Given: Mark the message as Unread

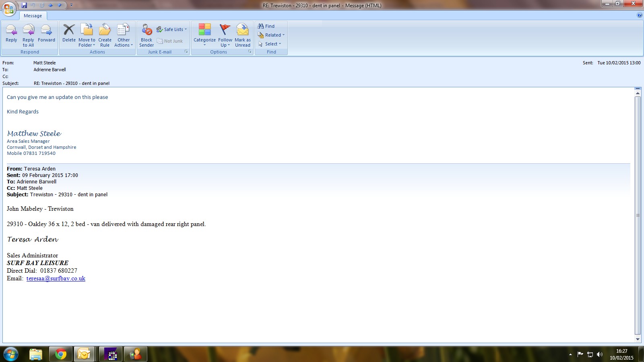Looking at the screenshot, I should point(243,35).
